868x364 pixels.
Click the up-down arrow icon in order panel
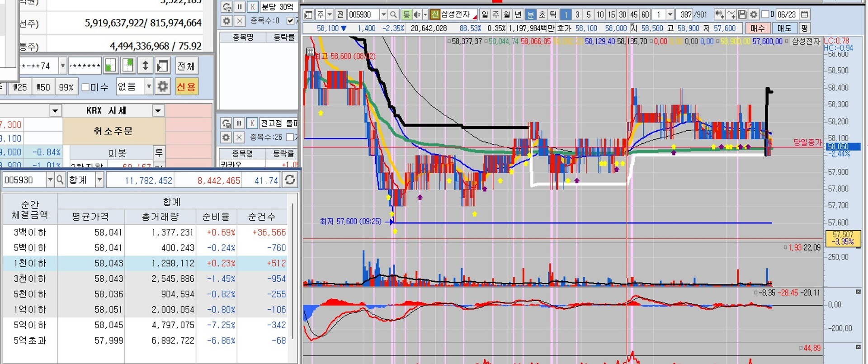coord(145,66)
